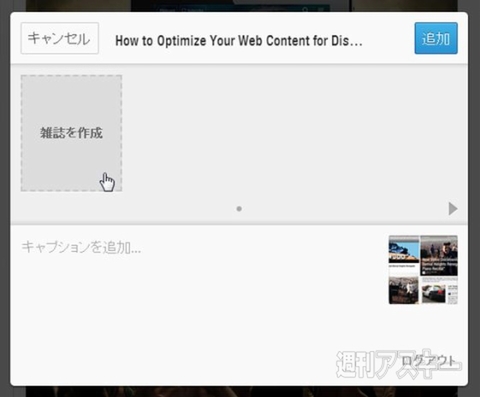The image size is (480, 397).
Task: Click the キャンセル cancel button
Action: pos(60,38)
